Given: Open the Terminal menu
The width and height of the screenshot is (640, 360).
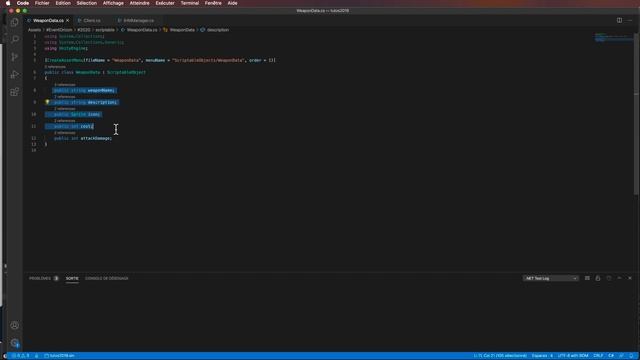Looking at the screenshot, I should coord(190,3).
